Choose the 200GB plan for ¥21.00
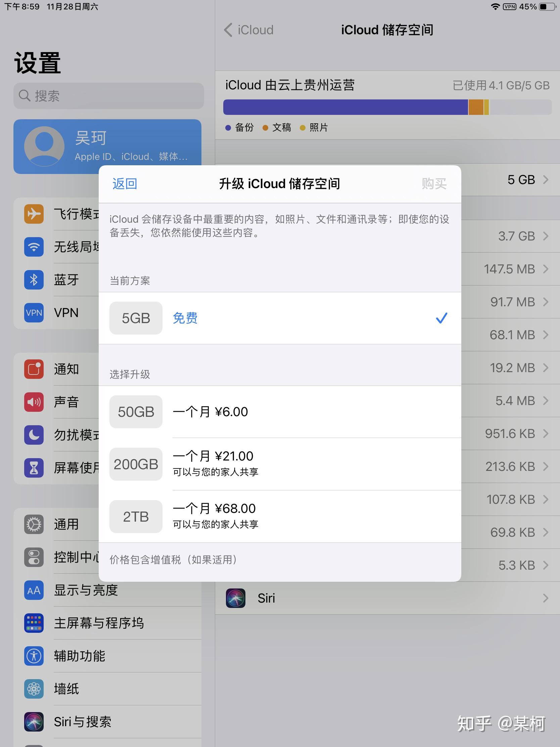Screen dimensions: 560x747 click(x=280, y=464)
